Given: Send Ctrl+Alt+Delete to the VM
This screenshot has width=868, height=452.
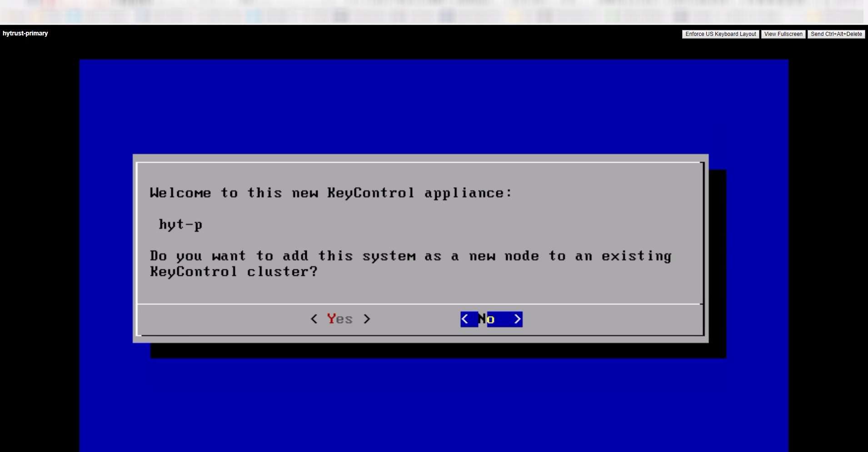Looking at the screenshot, I should [x=836, y=34].
